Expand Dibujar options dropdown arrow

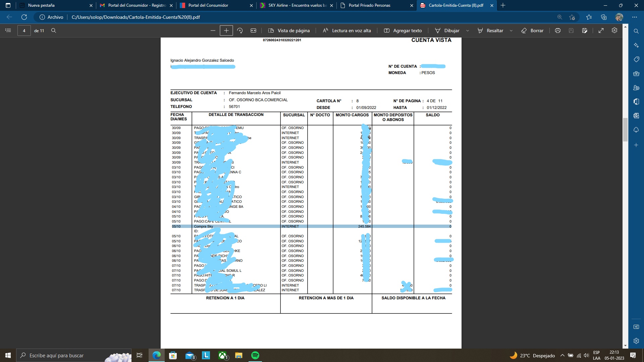click(x=468, y=31)
